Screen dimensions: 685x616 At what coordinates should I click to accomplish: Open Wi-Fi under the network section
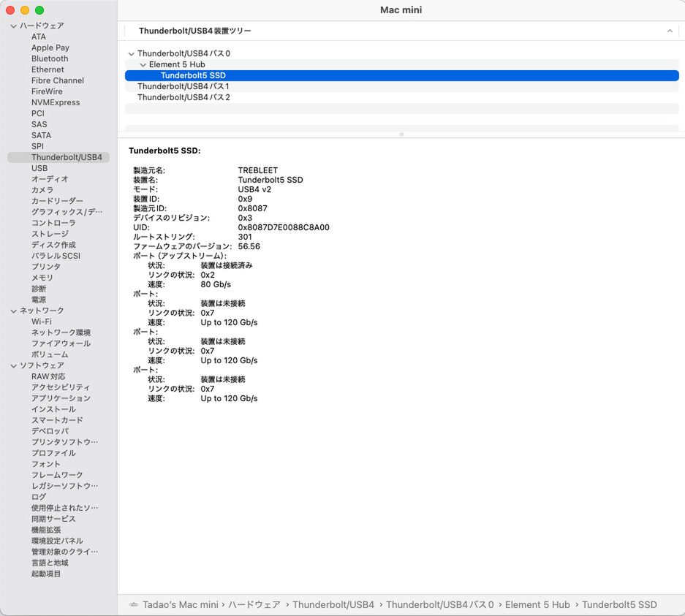[42, 322]
